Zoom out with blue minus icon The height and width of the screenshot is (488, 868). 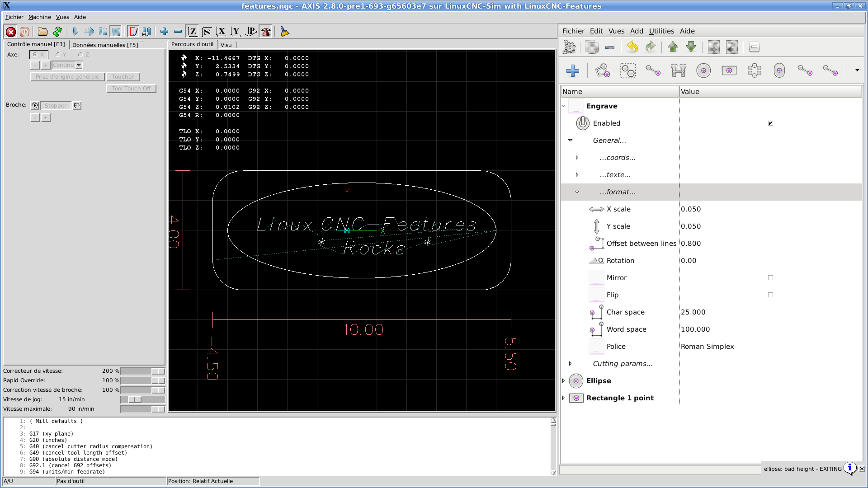(x=178, y=32)
